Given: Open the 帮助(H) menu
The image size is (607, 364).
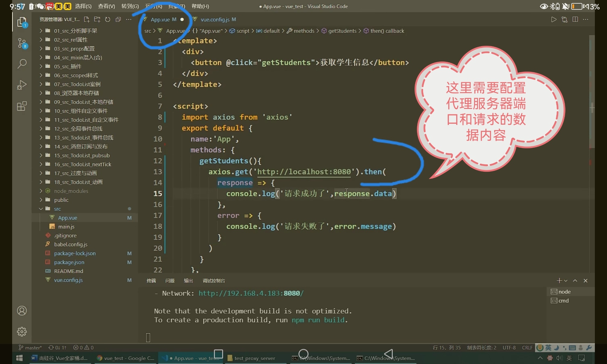Looking at the screenshot, I should click(x=200, y=6).
